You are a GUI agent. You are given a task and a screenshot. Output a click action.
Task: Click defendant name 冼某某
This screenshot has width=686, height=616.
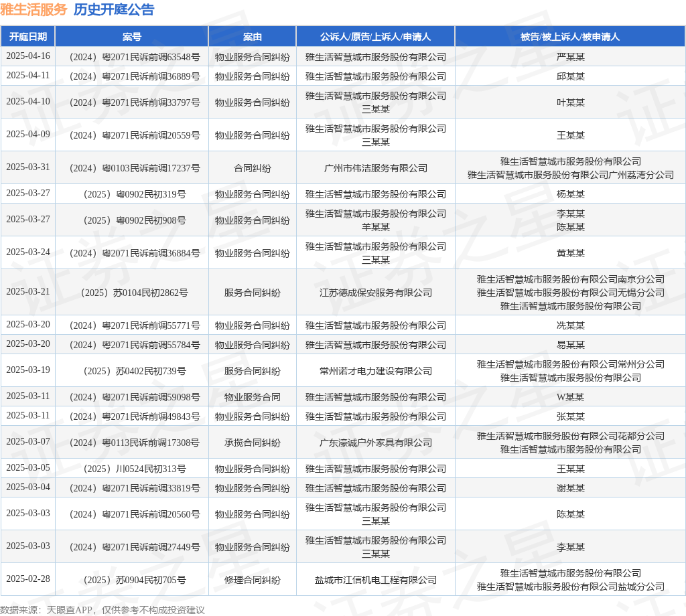571,325
